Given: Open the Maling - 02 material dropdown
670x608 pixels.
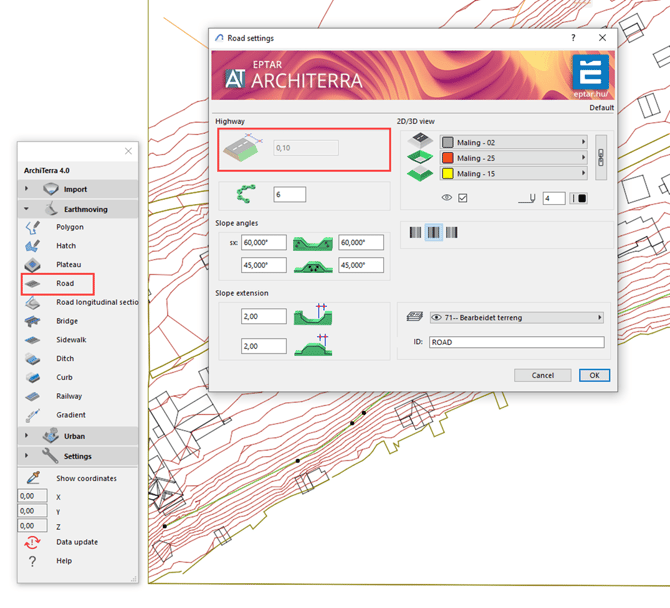Looking at the screenshot, I should click(x=514, y=143).
